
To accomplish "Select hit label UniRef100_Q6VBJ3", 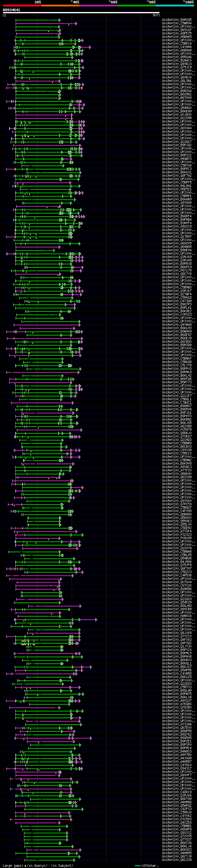I will coord(177,64).
